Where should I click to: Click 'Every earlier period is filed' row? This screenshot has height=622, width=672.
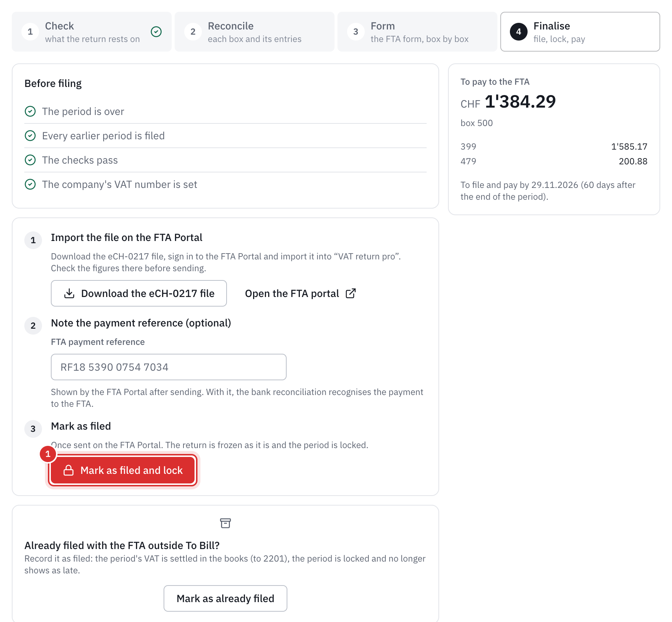(225, 136)
